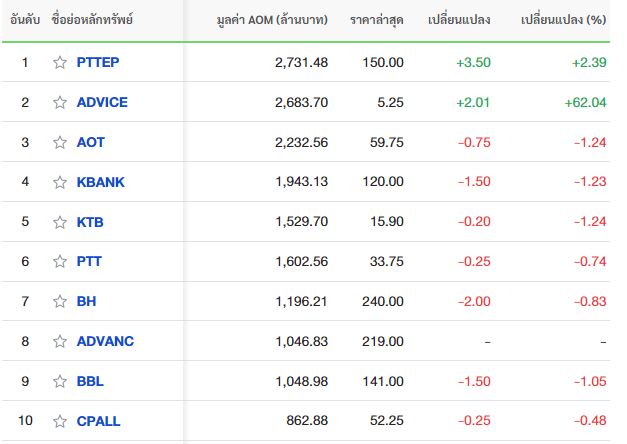627x444 pixels.
Task: Select the KBANK symbol link
Action: click(101, 182)
